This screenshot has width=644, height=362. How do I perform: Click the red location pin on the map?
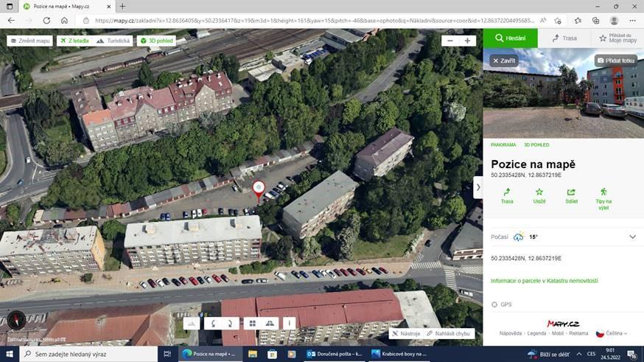point(258,188)
